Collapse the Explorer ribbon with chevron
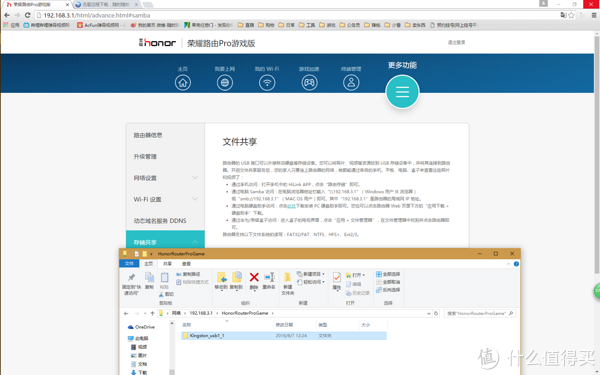600x375 pixels. 508,264
